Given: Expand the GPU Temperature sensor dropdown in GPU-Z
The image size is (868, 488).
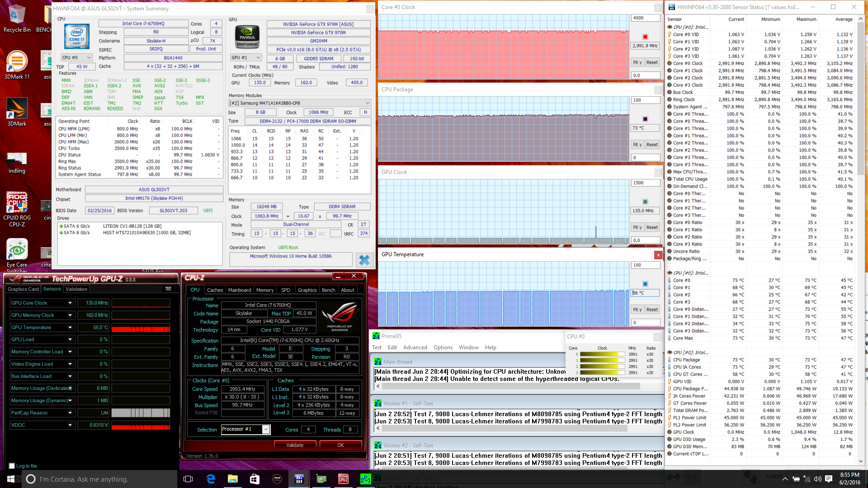Looking at the screenshot, I should [70, 328].
